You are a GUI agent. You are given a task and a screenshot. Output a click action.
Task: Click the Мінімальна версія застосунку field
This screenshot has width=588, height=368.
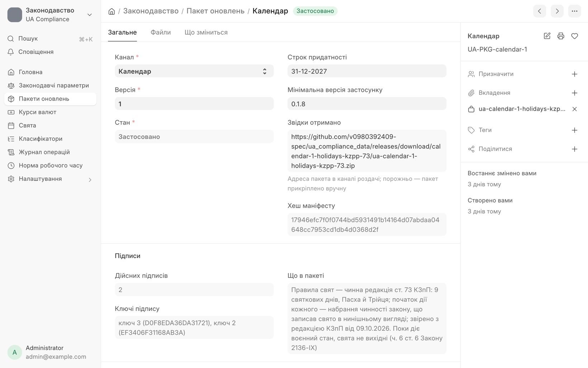point(367,104)
